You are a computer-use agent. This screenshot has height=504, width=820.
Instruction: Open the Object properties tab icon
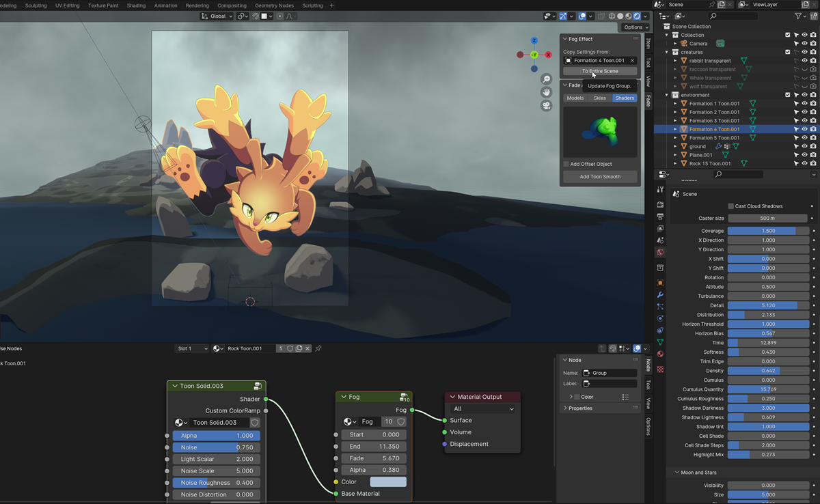[660, 283]
